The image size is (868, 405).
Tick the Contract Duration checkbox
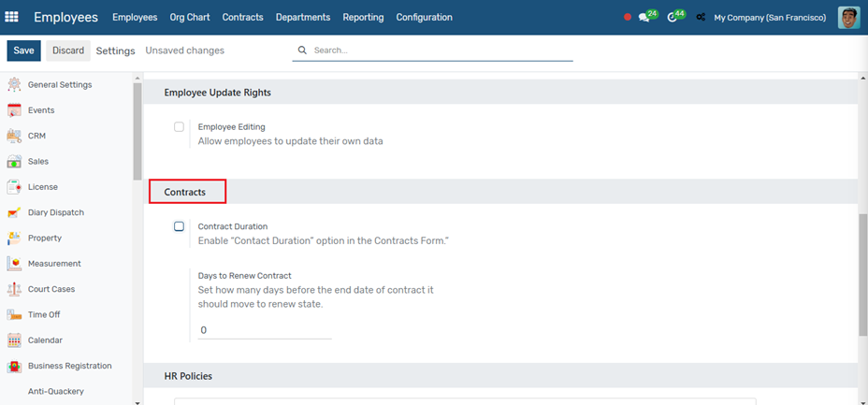[179, 226]
